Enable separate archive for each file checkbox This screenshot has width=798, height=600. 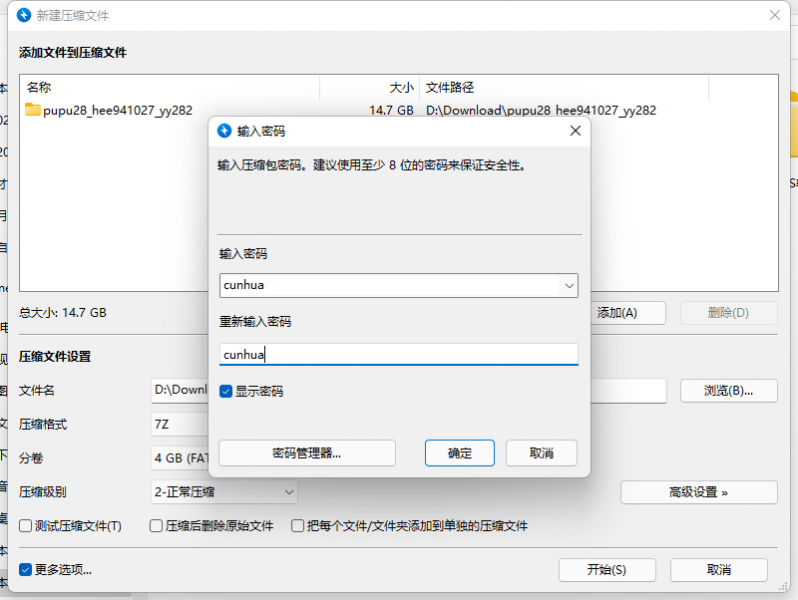pyautogui.click(x=298, y=525)
